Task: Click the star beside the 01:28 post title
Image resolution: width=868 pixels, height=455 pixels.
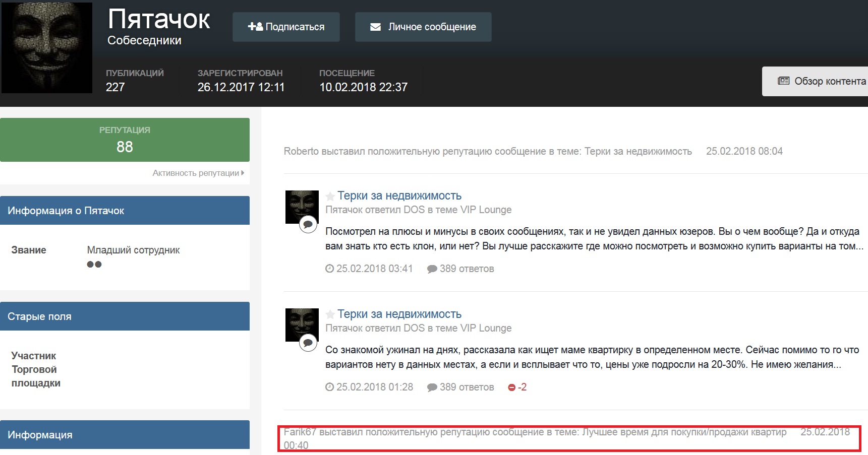Action: click(x=330, y=314)
